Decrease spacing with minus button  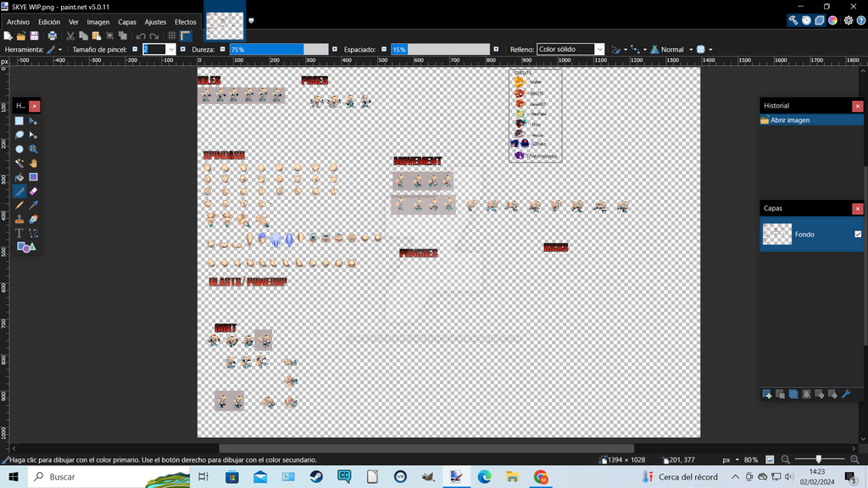pos(384,49)
